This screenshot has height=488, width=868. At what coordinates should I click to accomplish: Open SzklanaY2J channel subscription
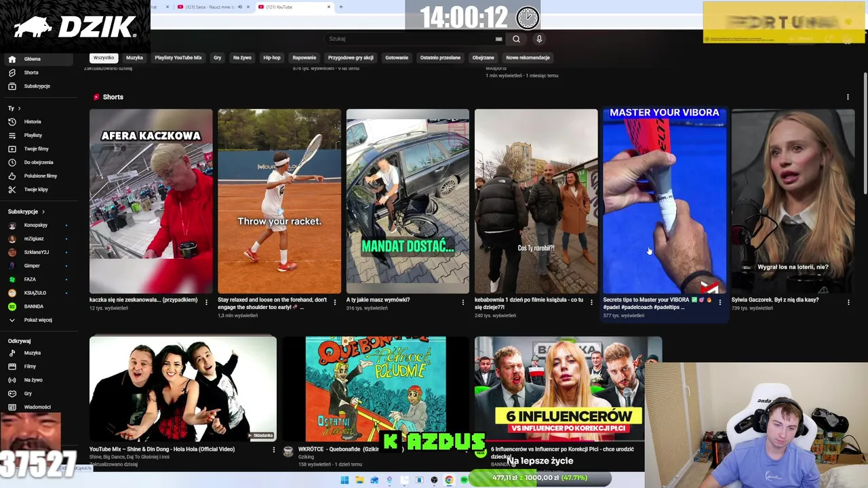coord(37,252)
